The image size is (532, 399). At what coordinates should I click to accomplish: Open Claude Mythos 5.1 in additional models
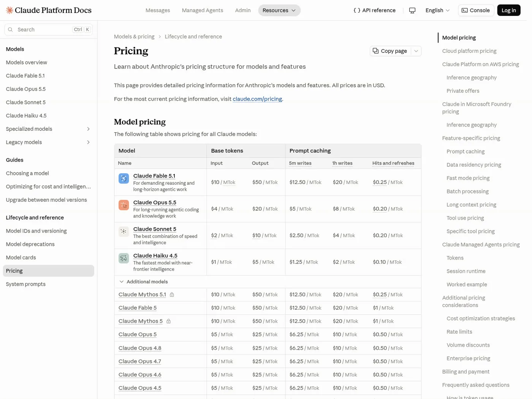click(x=142, y=294)
